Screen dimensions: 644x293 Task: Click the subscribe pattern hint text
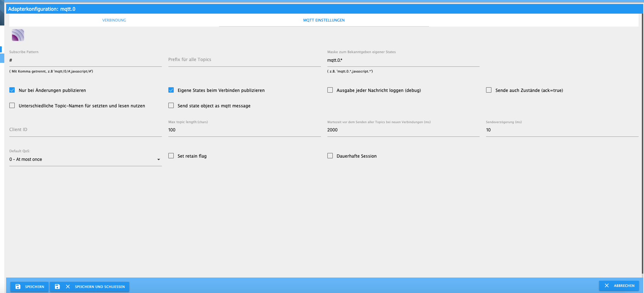coord(51,71)
